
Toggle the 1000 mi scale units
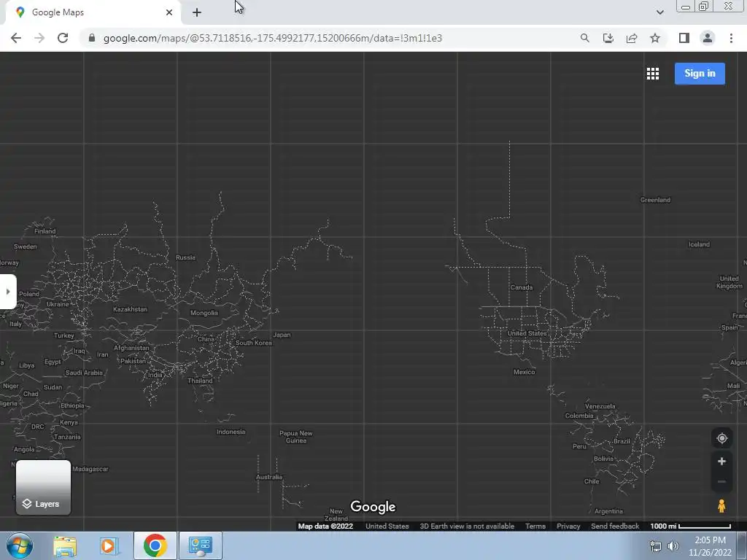690,526
